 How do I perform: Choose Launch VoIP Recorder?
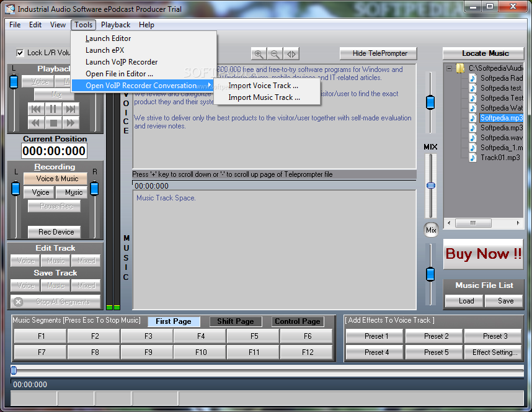click(x=144, y=62)
